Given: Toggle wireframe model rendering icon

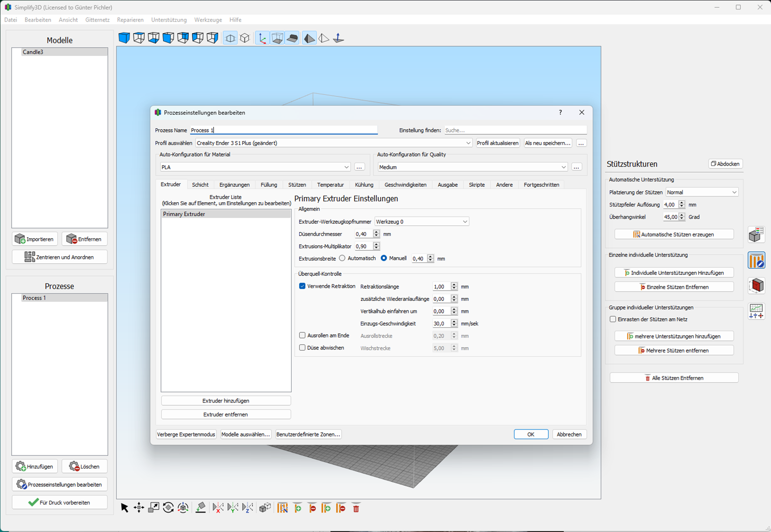Looking at the screenshot, I should [x=324, y=38].
